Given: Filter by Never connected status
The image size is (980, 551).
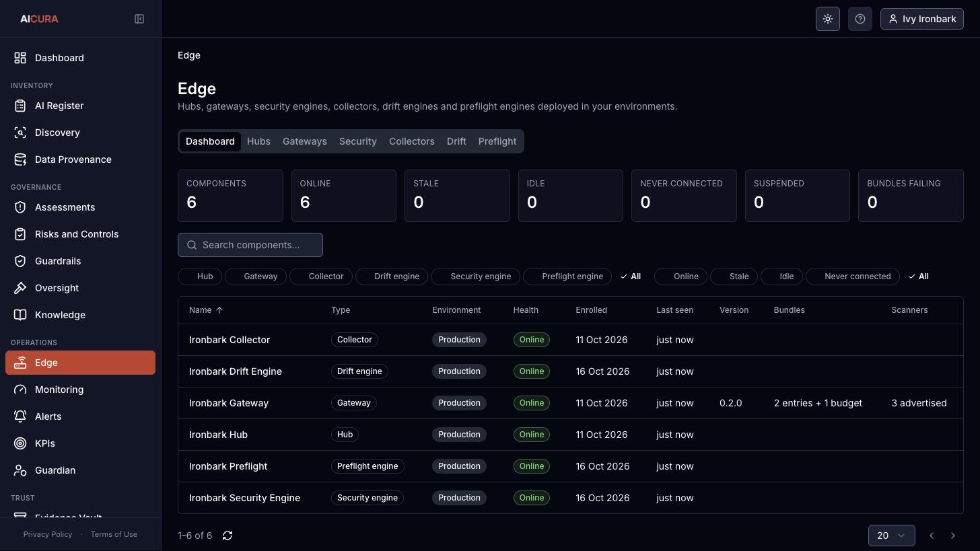Looking at the screenshot, I should pyautogui.click(x=852, y=277).
